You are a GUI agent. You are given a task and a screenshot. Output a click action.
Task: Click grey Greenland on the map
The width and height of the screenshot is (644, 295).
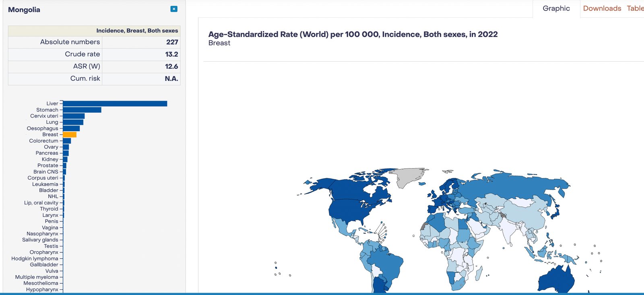407,177
